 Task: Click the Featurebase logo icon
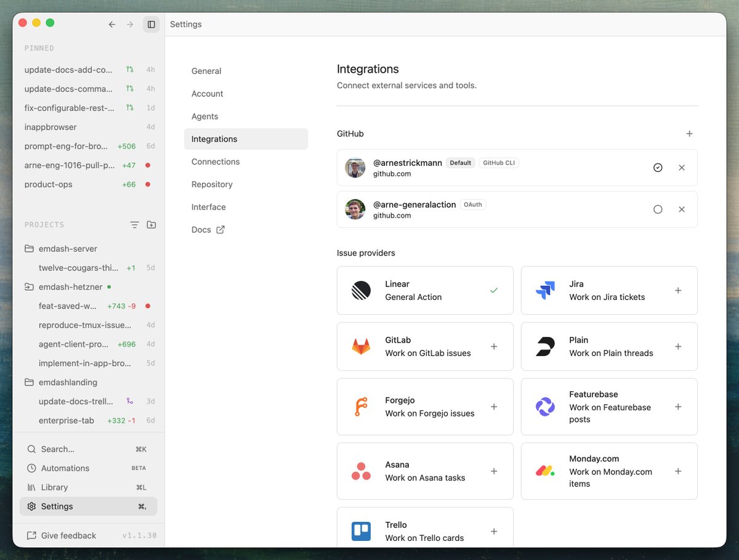click(x=545, y=407)
